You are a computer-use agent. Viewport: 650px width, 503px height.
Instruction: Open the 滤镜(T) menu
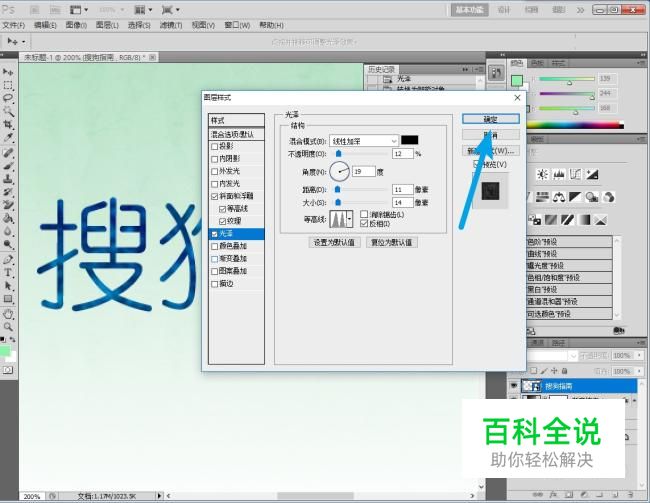click(171, 25)
